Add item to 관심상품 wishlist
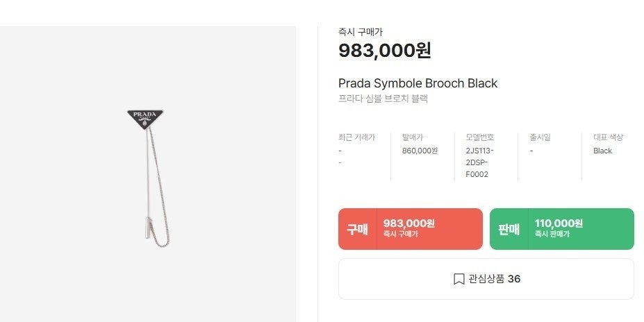 click(x=486, y=279)
